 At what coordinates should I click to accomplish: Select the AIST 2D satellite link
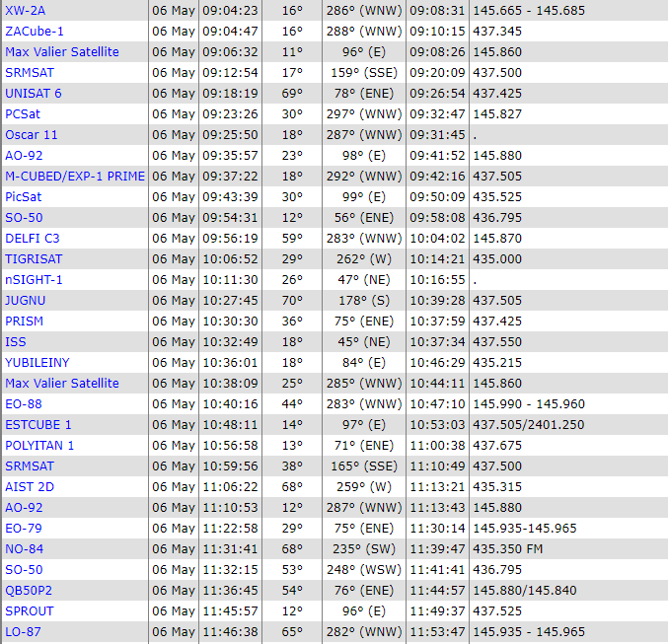coord(30,487)
